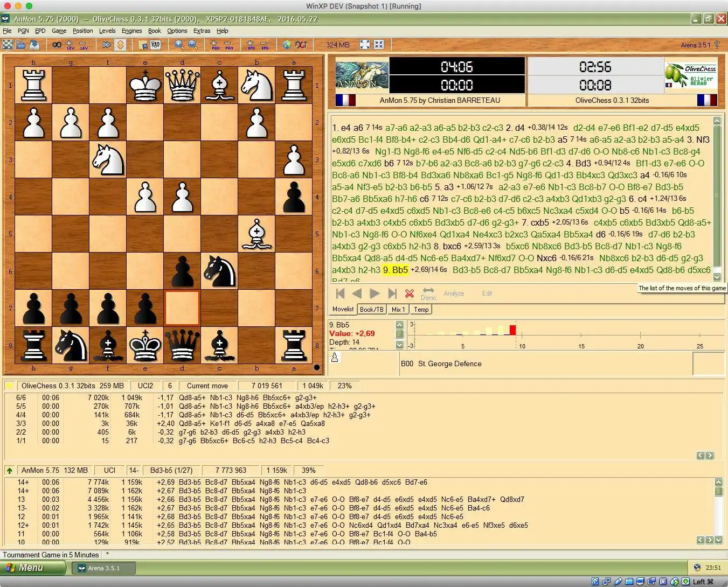Jump to the last move of game
Viewport: 728px width, 587px height.
click(x=392, y=293)
